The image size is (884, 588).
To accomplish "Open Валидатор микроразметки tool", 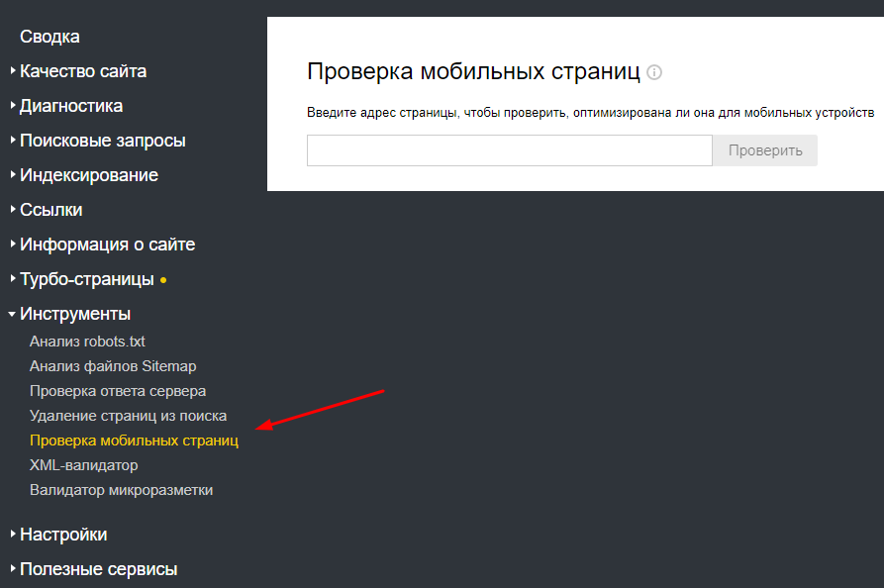I will tap(121, 490).
